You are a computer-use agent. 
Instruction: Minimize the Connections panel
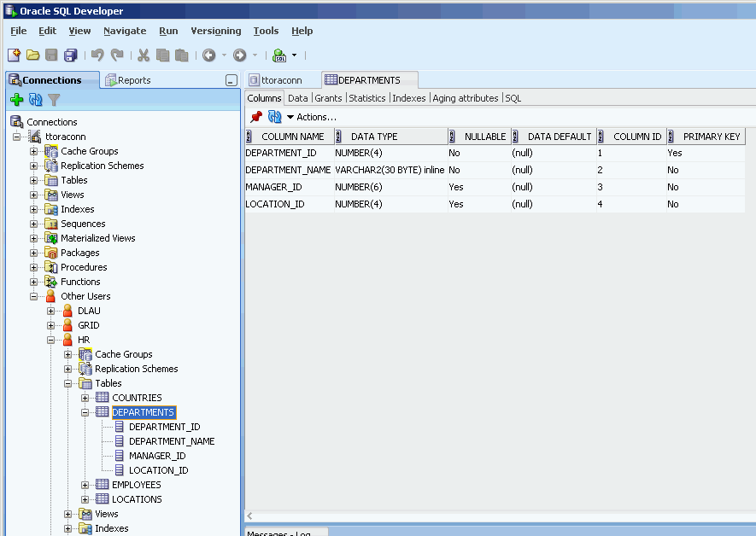tap(231, 80)
